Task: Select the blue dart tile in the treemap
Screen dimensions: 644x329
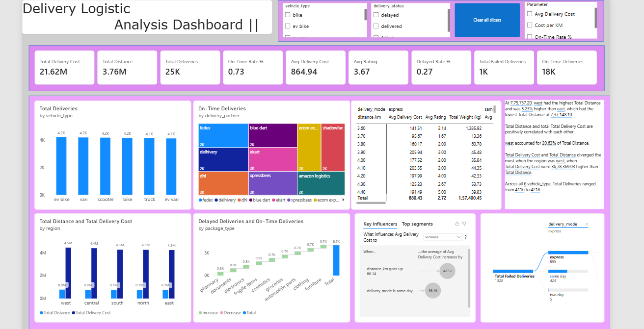Action: tap(272, 135)
